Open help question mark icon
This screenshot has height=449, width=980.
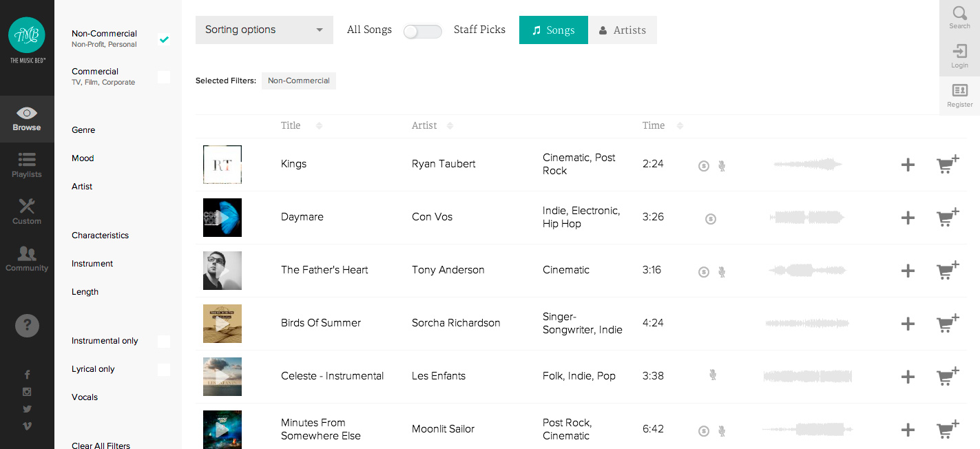(27, 325)
